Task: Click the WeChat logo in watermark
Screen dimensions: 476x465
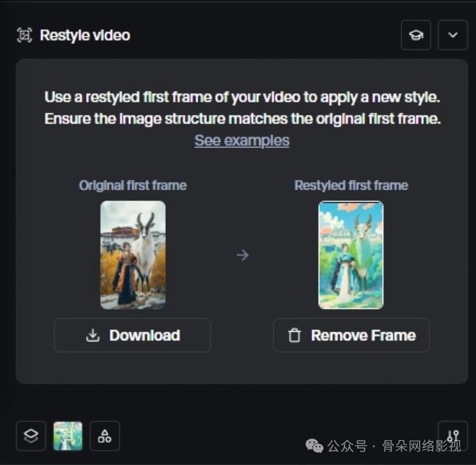Action: click(x=316, y=445)
